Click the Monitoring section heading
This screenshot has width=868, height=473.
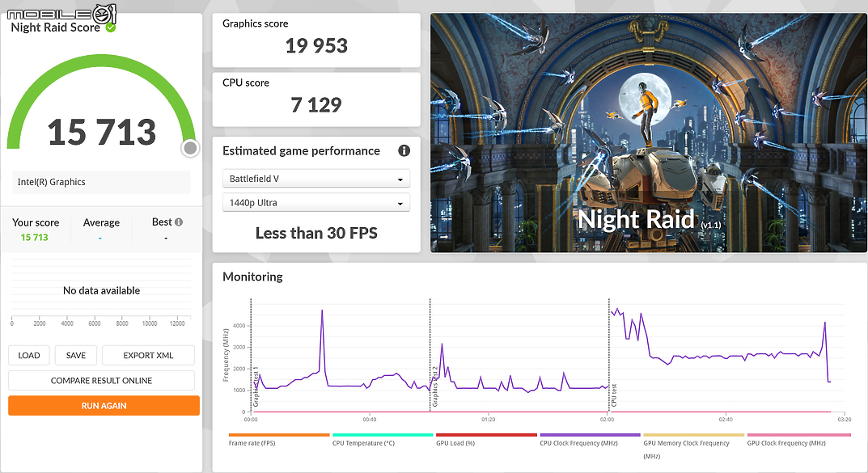252,277
